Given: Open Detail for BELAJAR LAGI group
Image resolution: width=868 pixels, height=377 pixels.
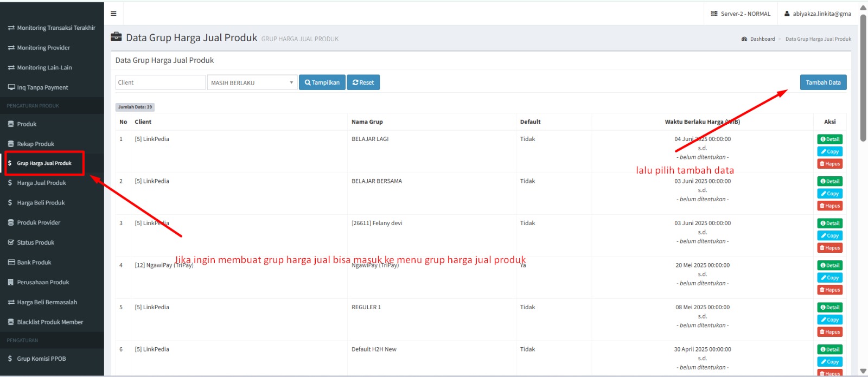Looking at the screenshot, I should coord(830,139).
